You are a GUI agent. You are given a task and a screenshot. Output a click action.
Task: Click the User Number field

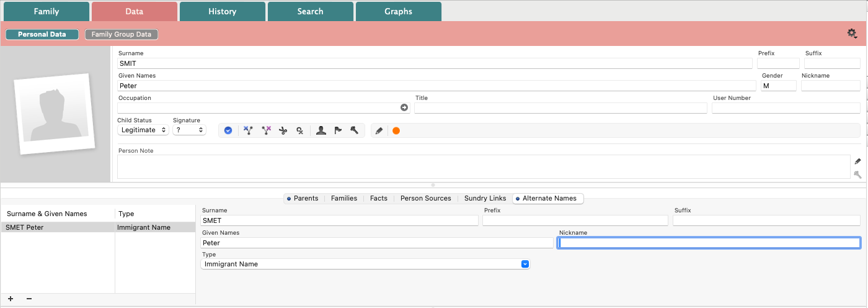pos(786,108)
